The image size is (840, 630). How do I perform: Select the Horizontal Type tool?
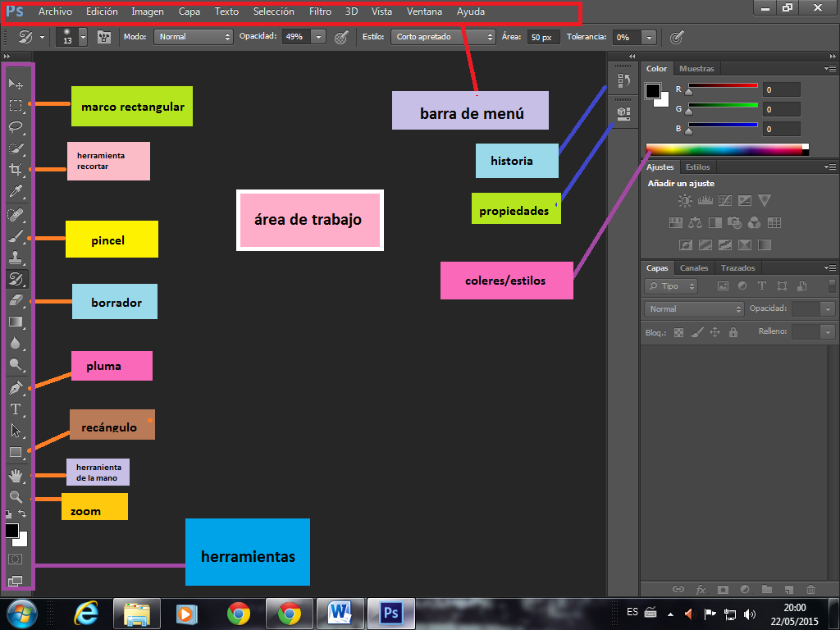tap(16, 409)
